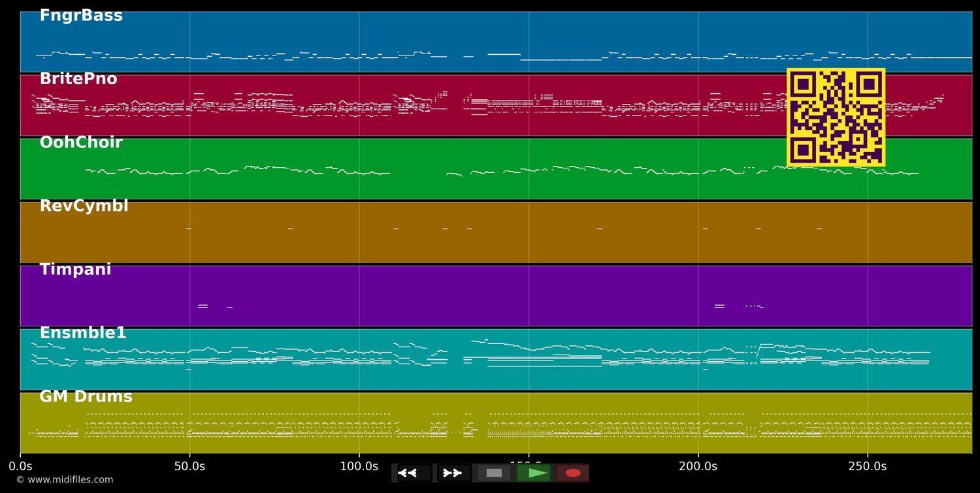Viewport: 980px width, 493px height.
Task: Select the Ensmble1 track label
Action: pos(83,333)
